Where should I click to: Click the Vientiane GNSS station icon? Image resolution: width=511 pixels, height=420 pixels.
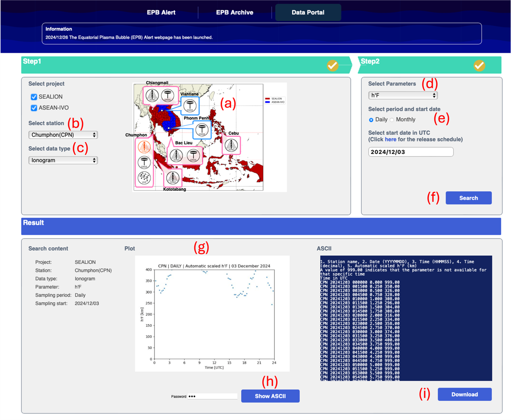click(x=189, y=106)
